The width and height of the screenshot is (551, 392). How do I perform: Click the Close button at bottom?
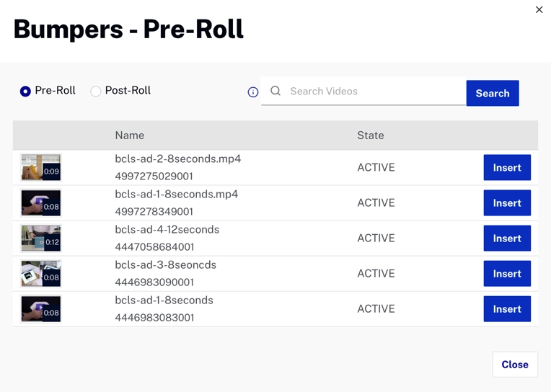(514, 365)
